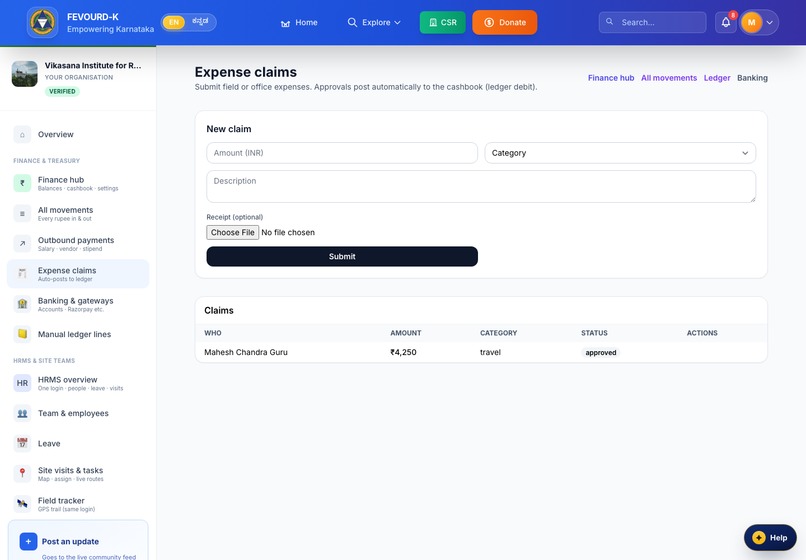Open Field tracker label in sidebar
Image resolution: width=806 pixels, height=560 pixels.
tap(61, 501)
